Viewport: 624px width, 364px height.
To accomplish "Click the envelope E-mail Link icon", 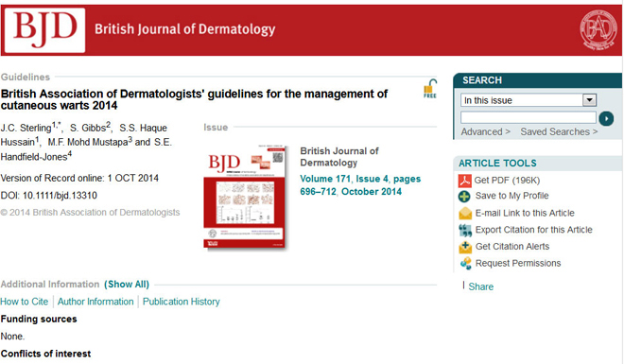I will 465,214.
